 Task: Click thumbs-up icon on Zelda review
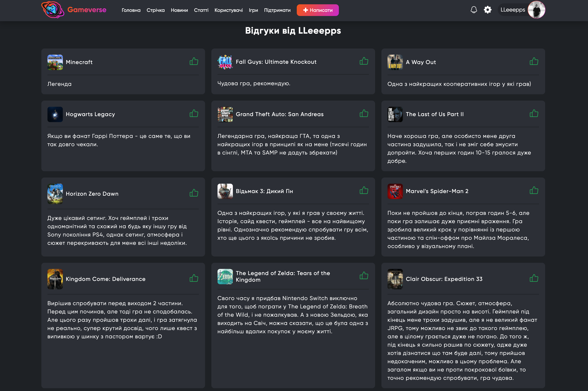(x=364, y=276)
